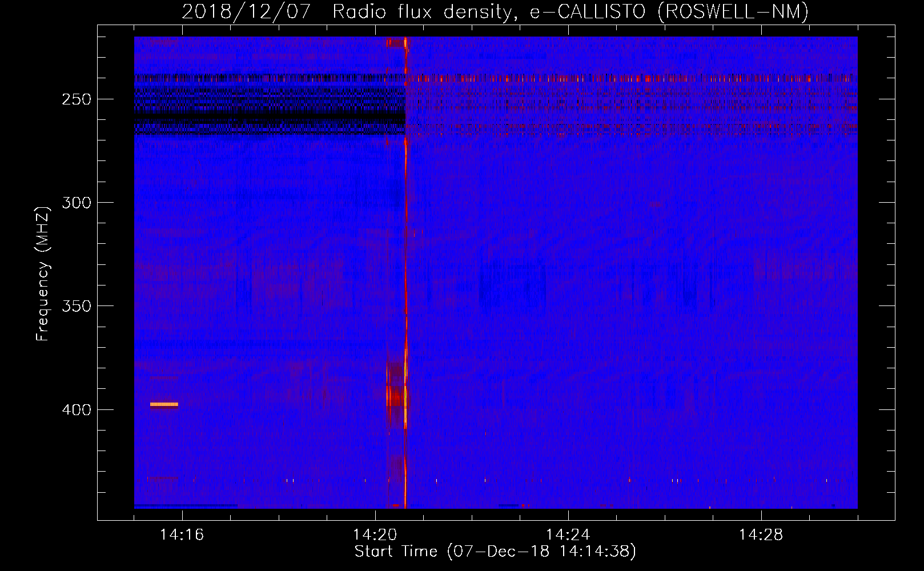Click the 14:24 time tick label
The width and height of the screenshot is (924, 571).
568,534
